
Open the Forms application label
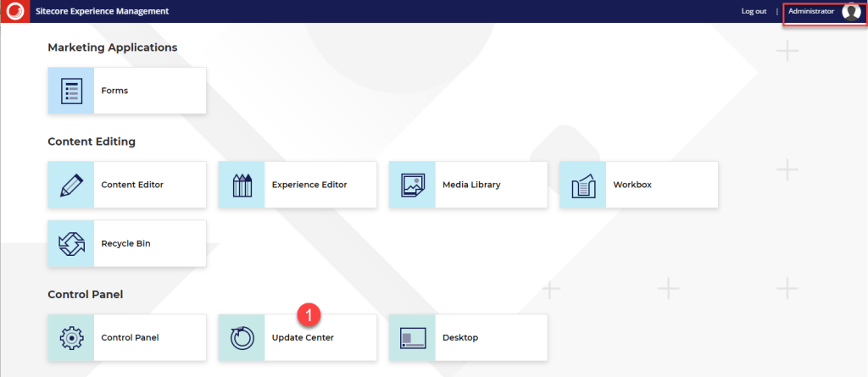[114, 91]
